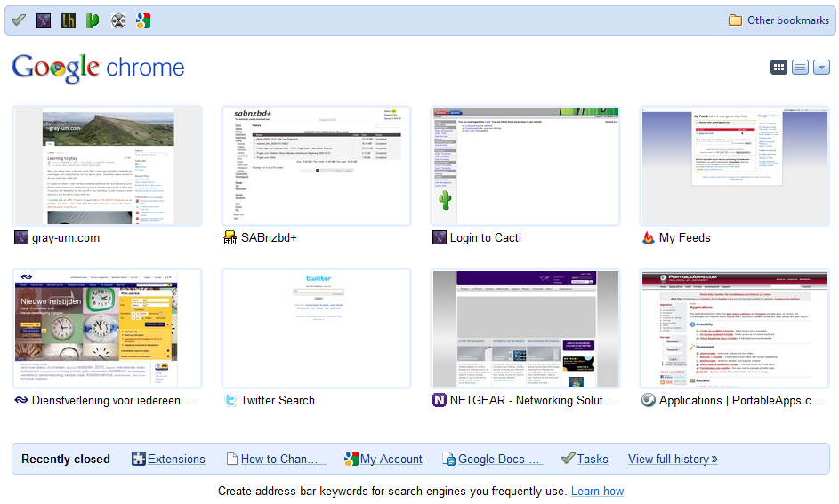Reopen the recently closed My Account page
The height and width of the screenshot is (504, 839).
click(x=391, y=459)
